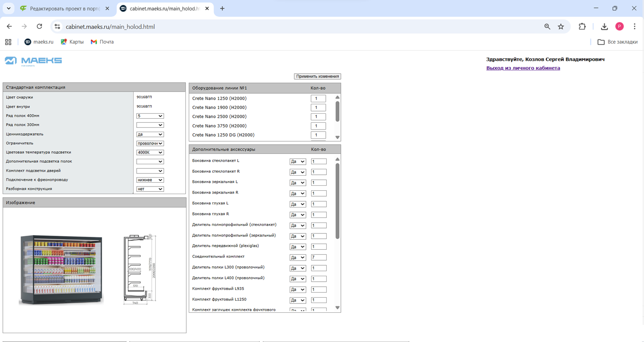Image resolution: width=644 pixels, height=342 pixels.
Task: Click quantity field for 'Соединительный комплект'
Action: click(x=319, y=257)
